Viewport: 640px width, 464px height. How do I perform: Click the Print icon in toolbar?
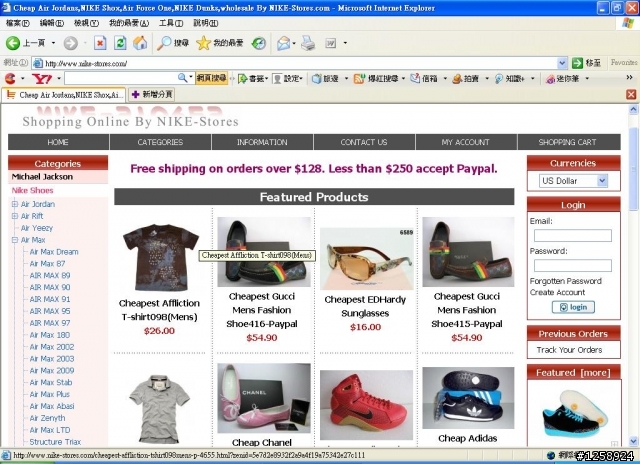308,43
